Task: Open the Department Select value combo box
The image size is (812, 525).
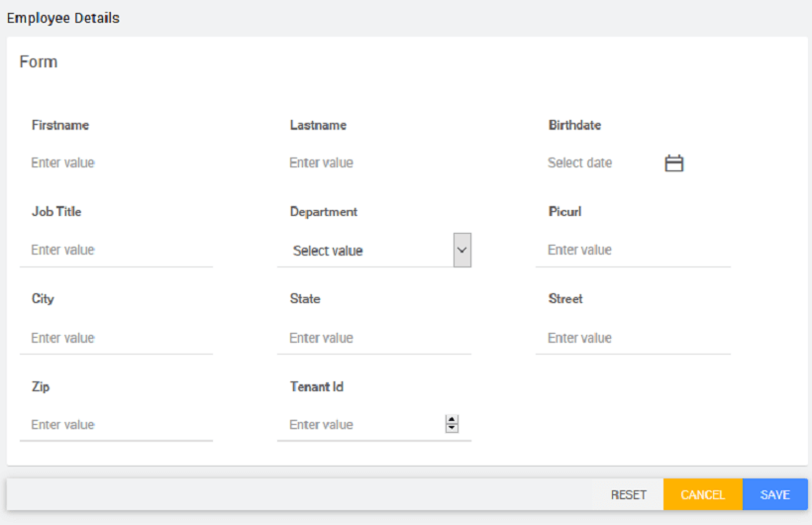Action: 364,251
